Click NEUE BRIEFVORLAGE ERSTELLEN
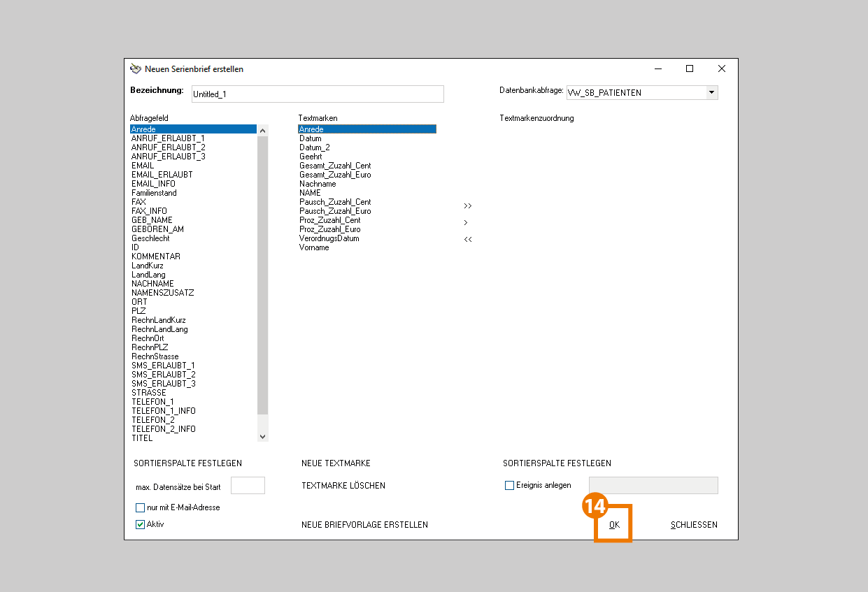The image size is (868, 592). coord(364,525)
